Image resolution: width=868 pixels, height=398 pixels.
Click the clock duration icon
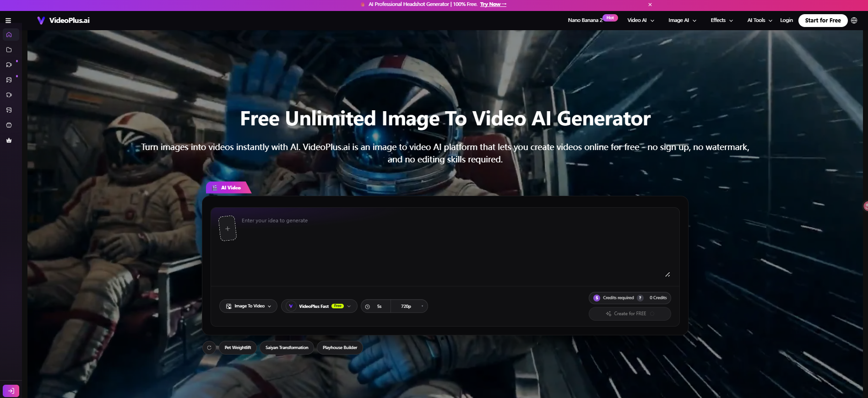368,307
